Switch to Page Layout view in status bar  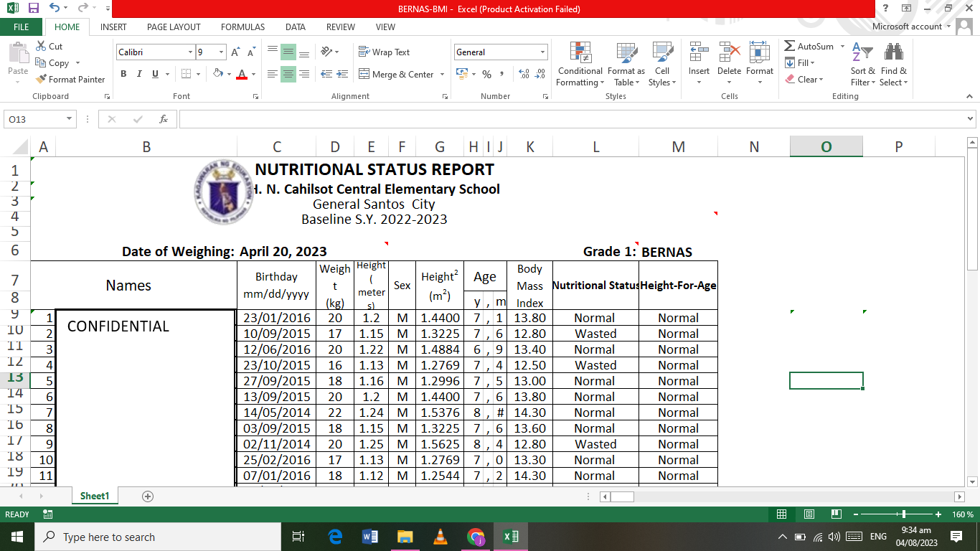coord(809,514)
